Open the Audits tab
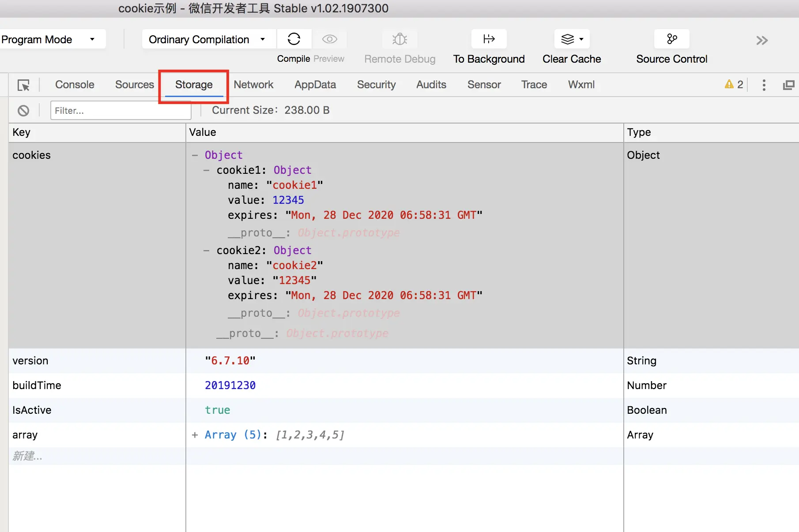 pos(431,85)
